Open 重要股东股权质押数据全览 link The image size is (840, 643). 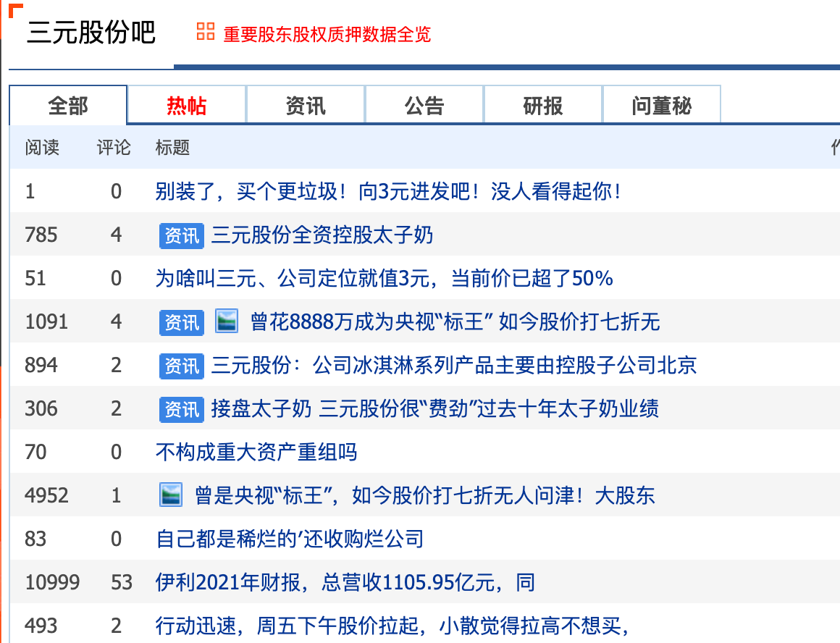[326, 34]
